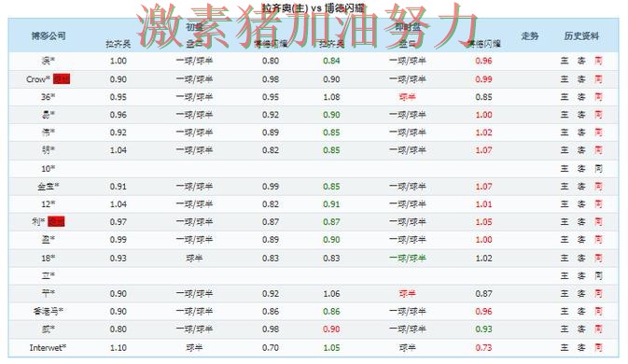Click initial odds 0.70 in Interwet* row
Image resolution: width=628 pixels, height=364 pixels.
(x=271, y=347)
